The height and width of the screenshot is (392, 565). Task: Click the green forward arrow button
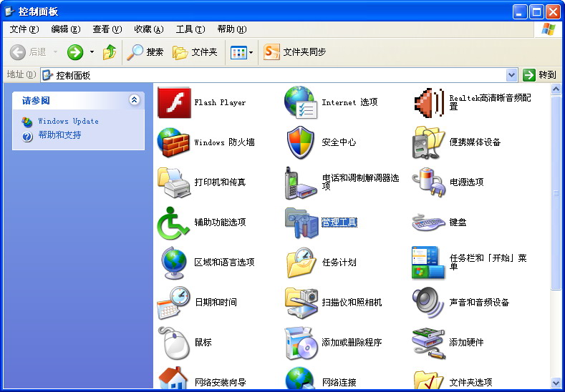(75, 52)
